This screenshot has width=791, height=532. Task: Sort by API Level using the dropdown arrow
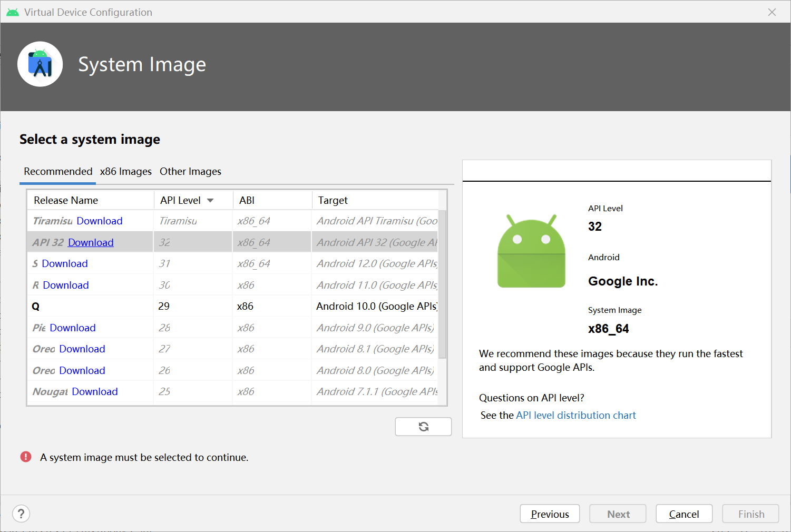point(210,200)
